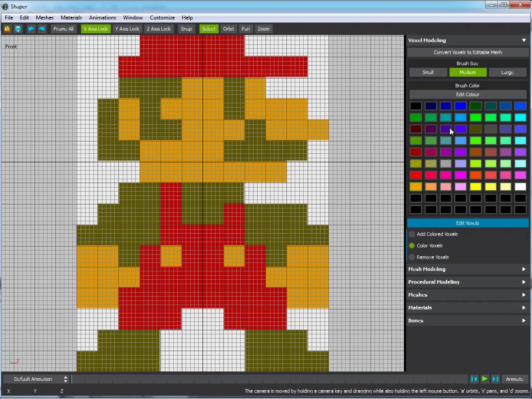
Task: Open the Animations menu
Action: (x=102, y=17)
